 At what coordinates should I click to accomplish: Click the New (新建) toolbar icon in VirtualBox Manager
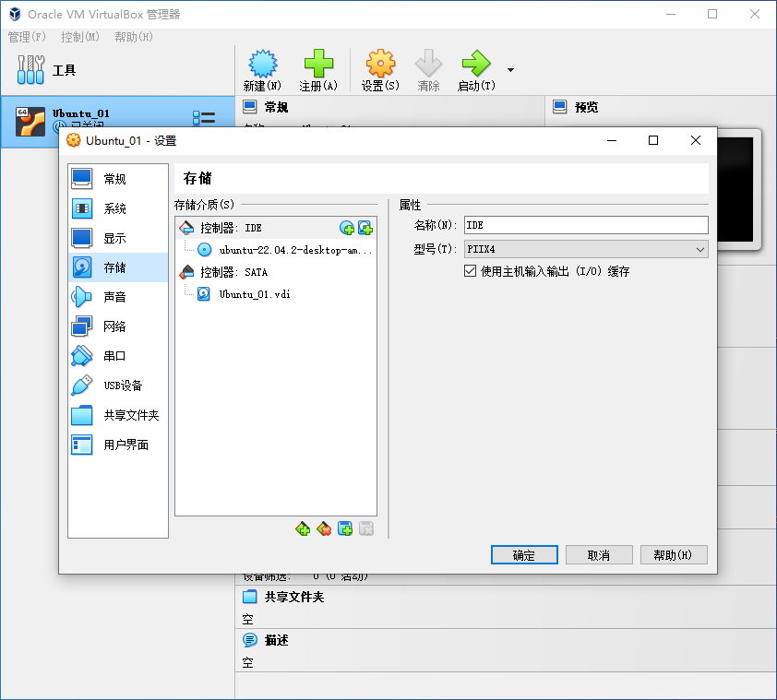pyautogui.click(x=262, y=70)
